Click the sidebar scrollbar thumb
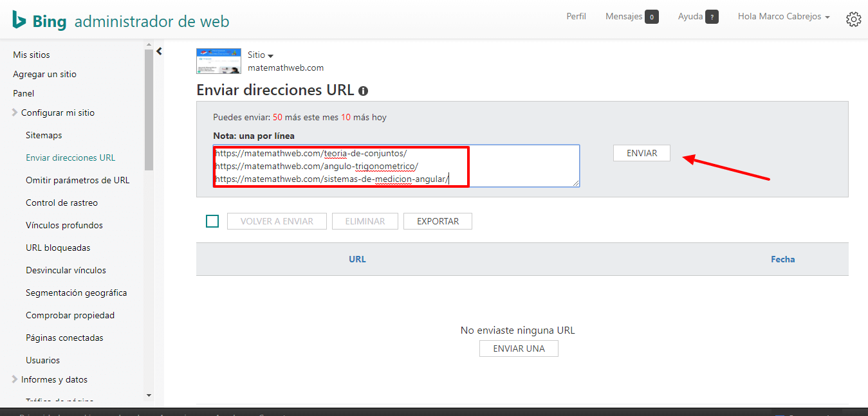 point(149,109)
